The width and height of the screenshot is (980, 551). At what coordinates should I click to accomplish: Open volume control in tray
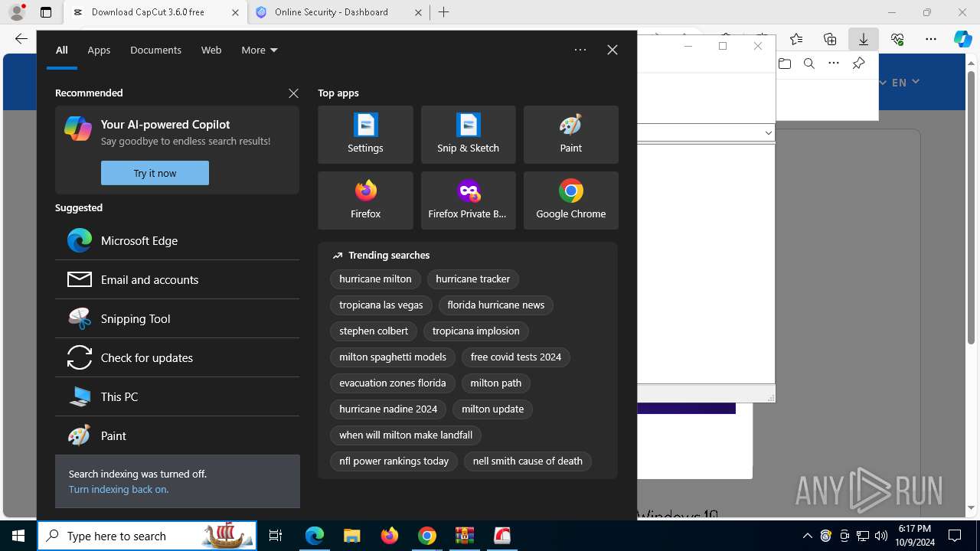pyautogui.click(x=880, y=536)
